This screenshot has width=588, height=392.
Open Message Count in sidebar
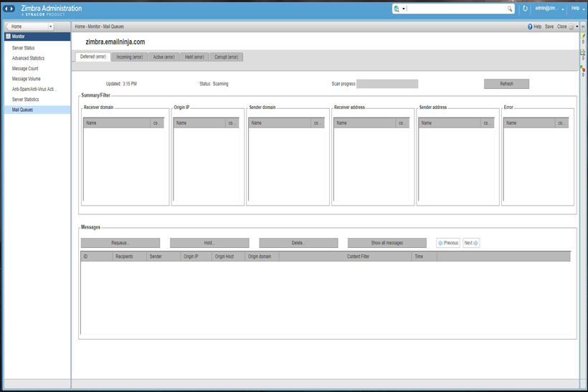pyautogui.click(x=25, y=69)
